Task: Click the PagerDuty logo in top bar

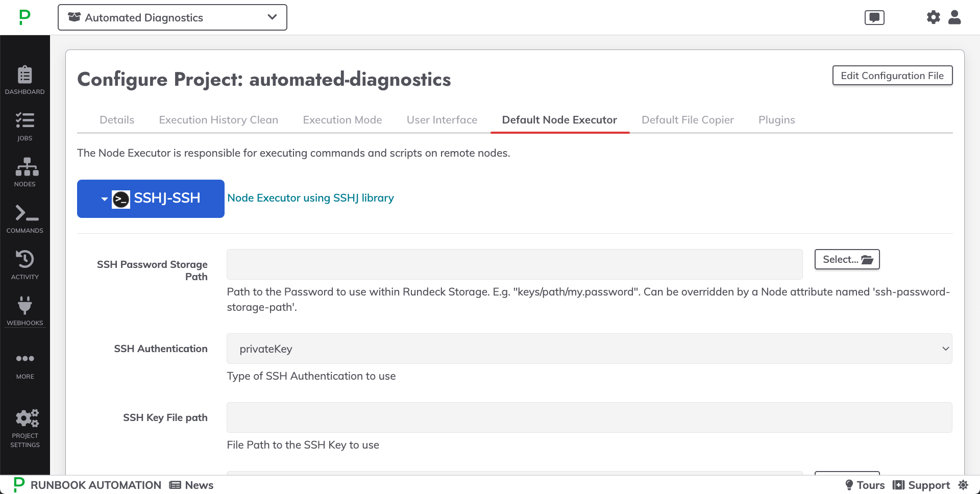Action: [x=24, y=17]
